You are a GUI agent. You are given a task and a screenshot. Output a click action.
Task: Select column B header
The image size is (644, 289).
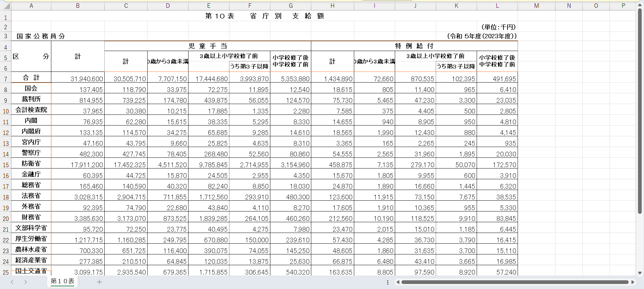pyautogui.click(x=78, y=6)
